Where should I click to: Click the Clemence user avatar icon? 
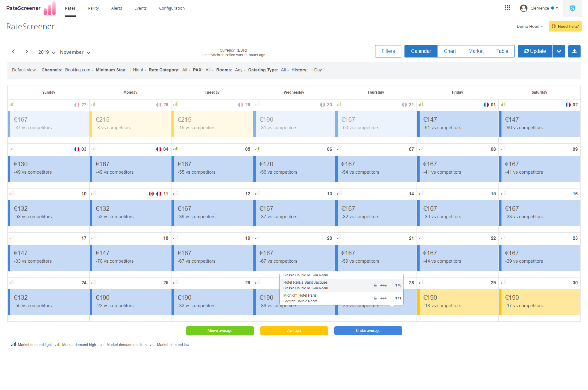pos(524,8)
